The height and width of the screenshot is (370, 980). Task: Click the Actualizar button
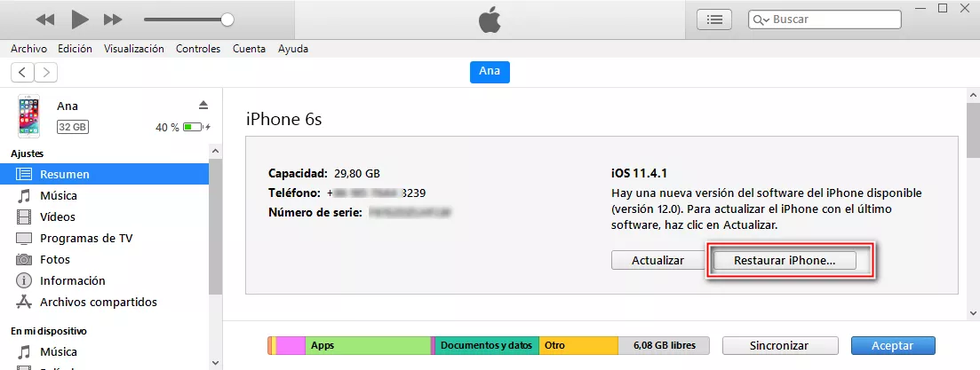[x=658, y=260]
